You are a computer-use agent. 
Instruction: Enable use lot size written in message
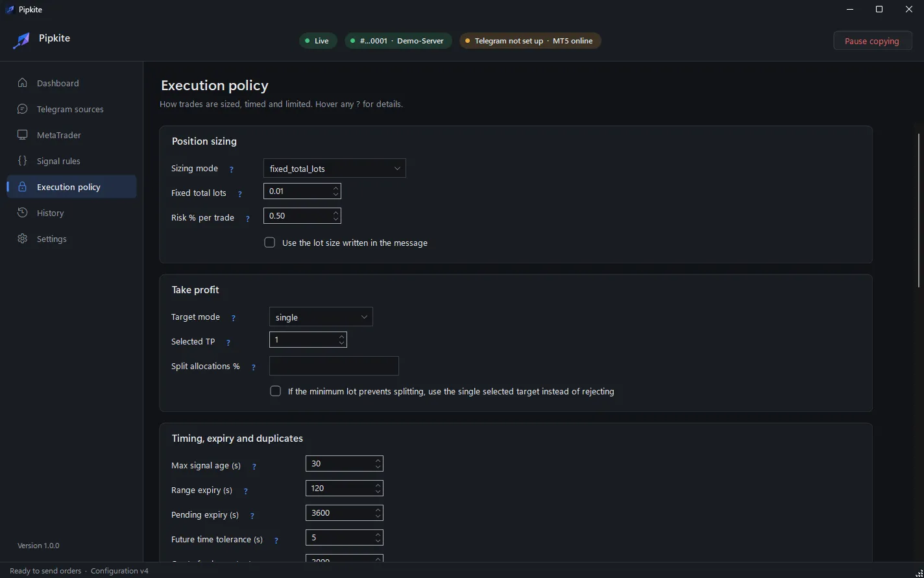pyautogui.click(x=270, y=243)
